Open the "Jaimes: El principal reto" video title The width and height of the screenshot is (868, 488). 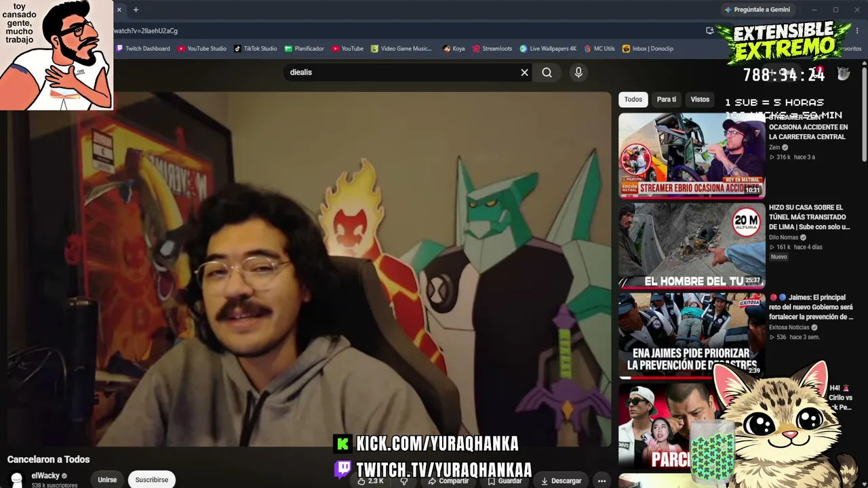[811, 307]
